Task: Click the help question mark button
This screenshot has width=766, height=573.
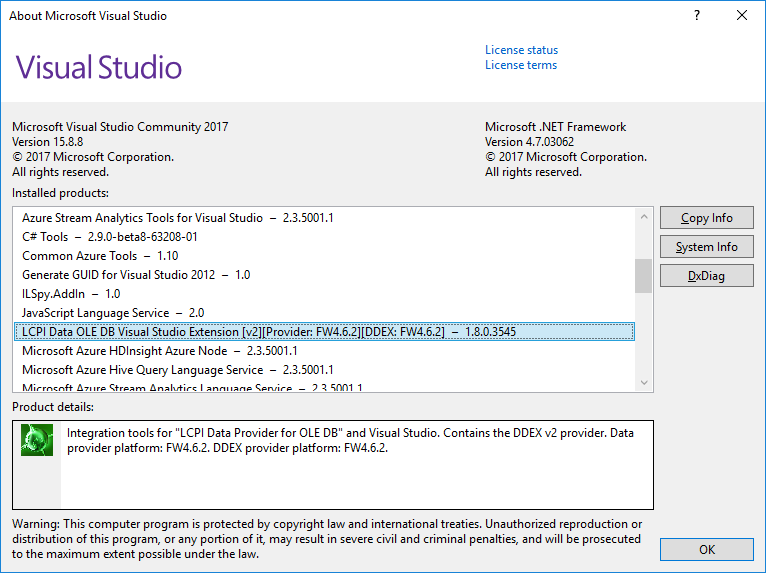Action: 697,16
